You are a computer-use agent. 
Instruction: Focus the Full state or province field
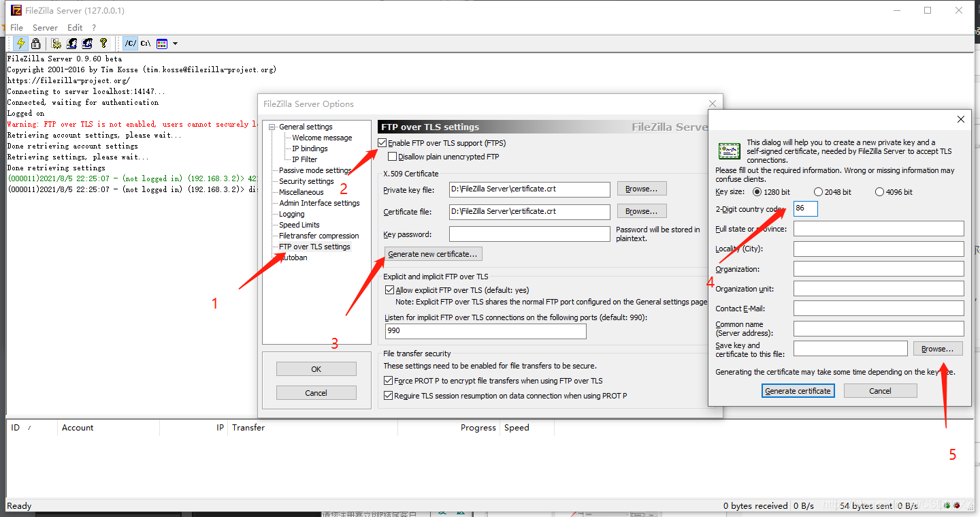(879, 229)
